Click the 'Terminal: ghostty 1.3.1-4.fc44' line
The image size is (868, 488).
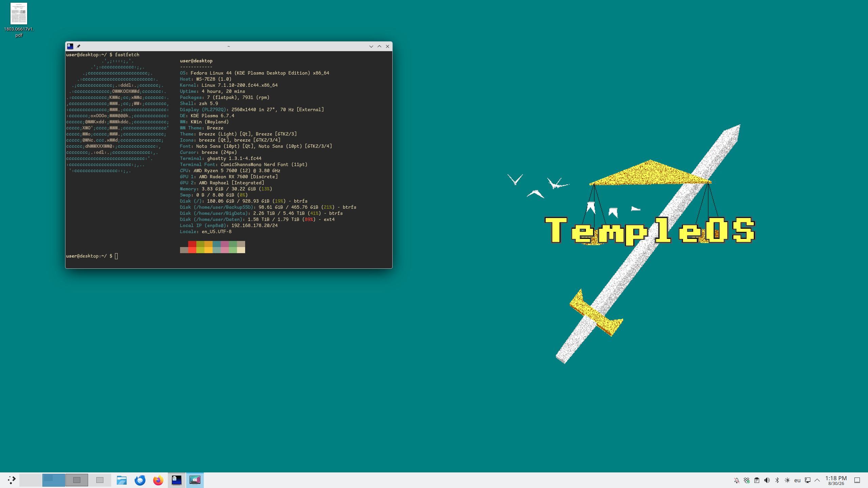coord(221,158)
